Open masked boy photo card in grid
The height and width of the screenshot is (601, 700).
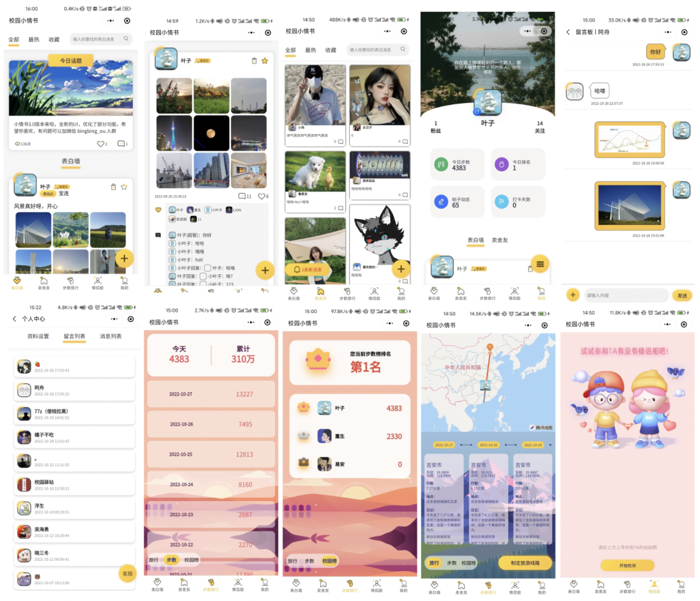[x=315, y=106]
